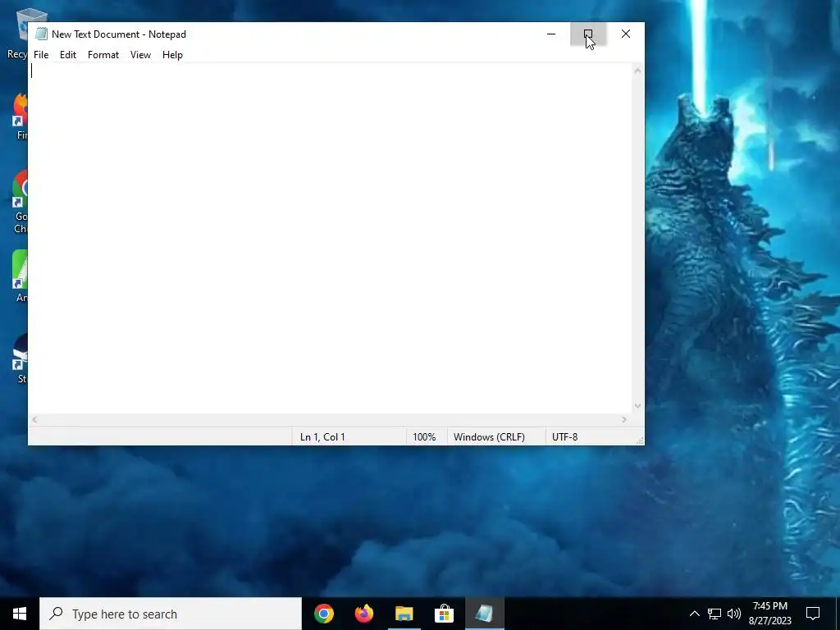This screenshot has height=630, width=840.
Task: Open Microsoft Store from the taskbar
Action: [x=444, y=614]
